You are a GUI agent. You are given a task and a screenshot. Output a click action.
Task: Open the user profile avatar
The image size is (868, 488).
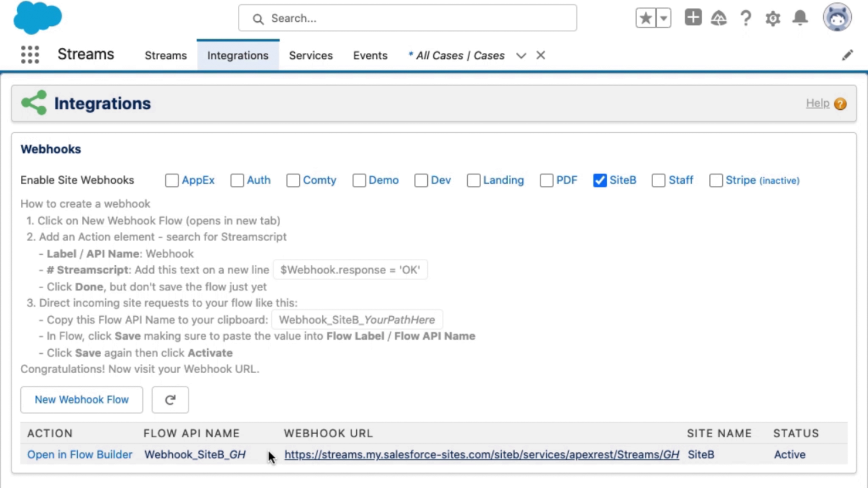click(837, 18)
